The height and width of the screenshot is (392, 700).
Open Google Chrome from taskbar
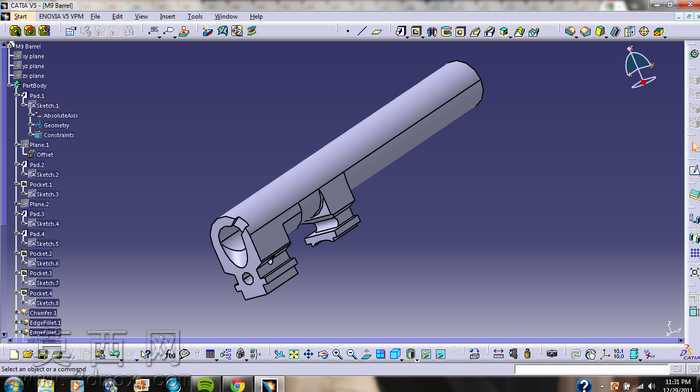pyautogui.click(x=238, y=385)
